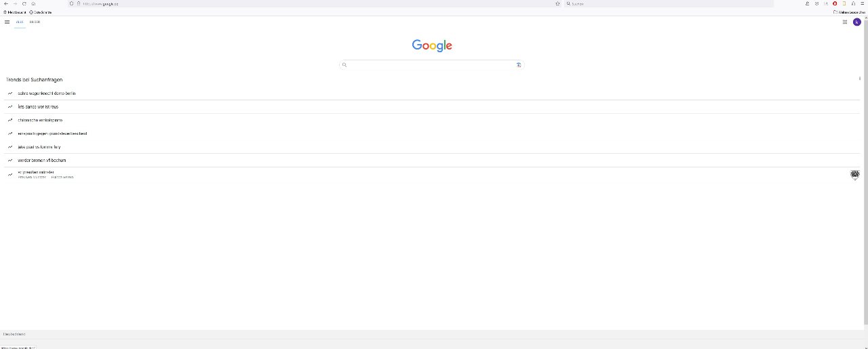This screenshot has height=349, width=868.
Task: Click the browser Suchen search box
Action: 669,3
